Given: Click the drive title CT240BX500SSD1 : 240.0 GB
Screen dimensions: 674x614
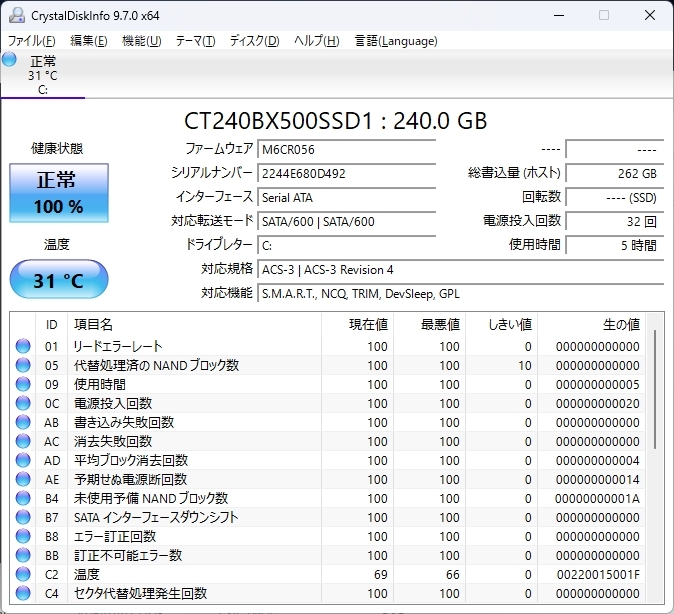Looking at the screenshot, I should click(x=335, y=121).
